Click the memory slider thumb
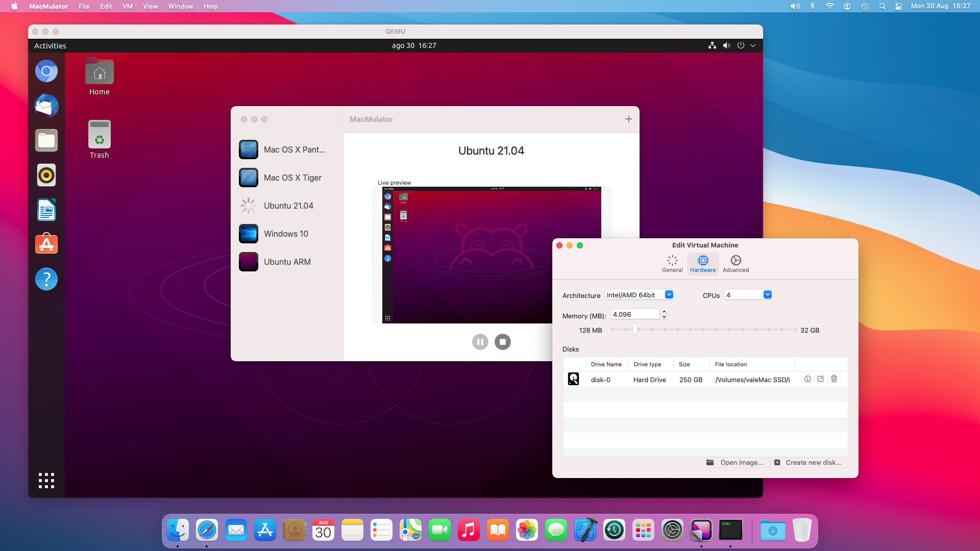Viewport: 980px width, 551px height. (x=635, y=330)
